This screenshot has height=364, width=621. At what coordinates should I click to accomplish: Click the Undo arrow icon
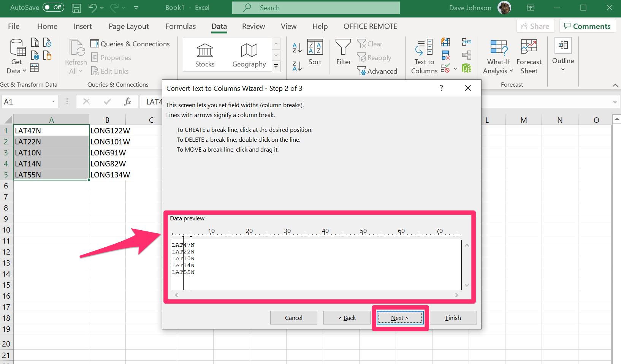(x=92, y=8)
